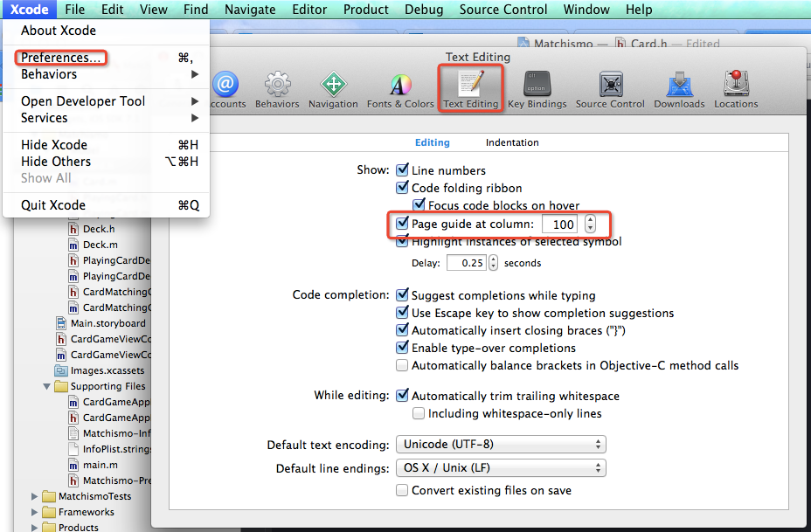
Task: Open the Product menu
Action: 365,10
